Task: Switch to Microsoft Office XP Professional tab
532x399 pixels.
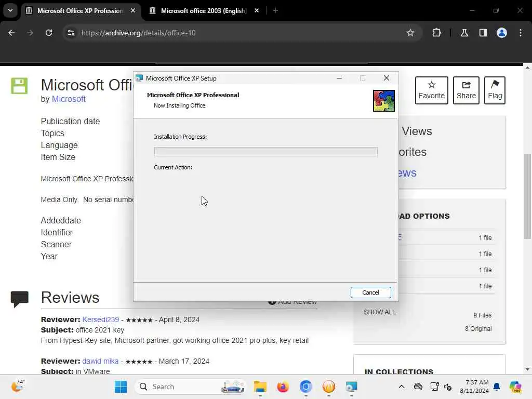Action: [x=80, y=11]
